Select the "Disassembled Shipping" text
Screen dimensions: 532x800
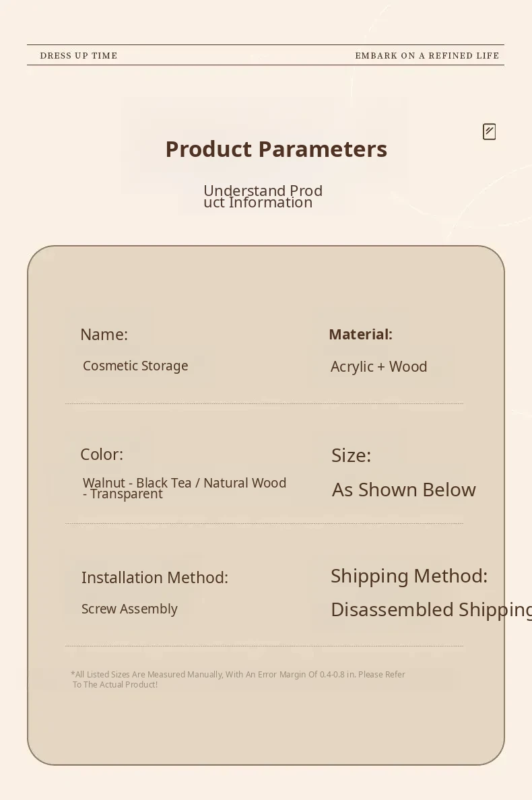431,610
